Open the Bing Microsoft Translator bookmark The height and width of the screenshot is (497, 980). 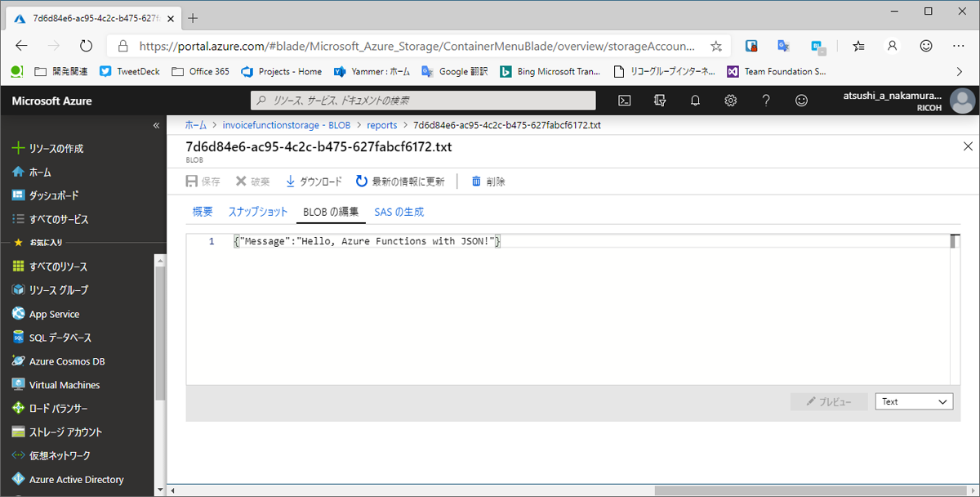pyautogui.click(x=550, y=72)
